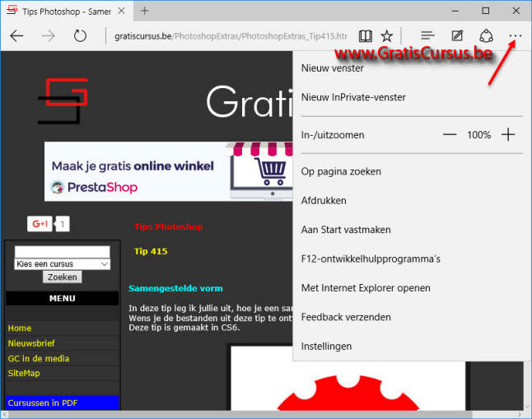Image resolution: width=532 pixels, height=419 pixels.
Task: Click the red shape tutorial image
Action: click(x=348, y=386)
